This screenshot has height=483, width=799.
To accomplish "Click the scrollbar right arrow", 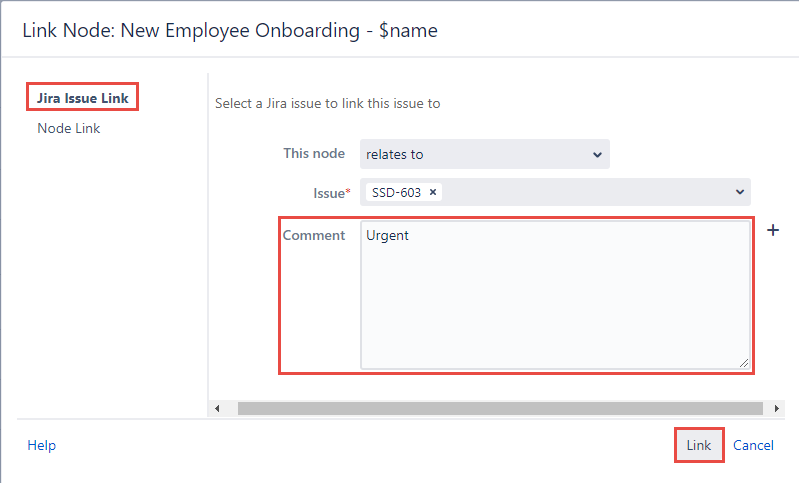I will (x=777, y=408).
